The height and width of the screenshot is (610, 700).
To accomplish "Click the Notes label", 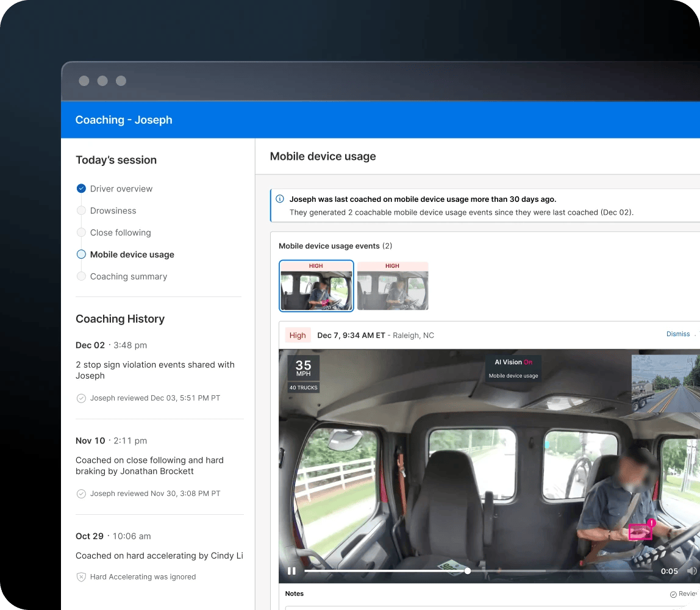I will pyautogui.click(x=294, y=594).
